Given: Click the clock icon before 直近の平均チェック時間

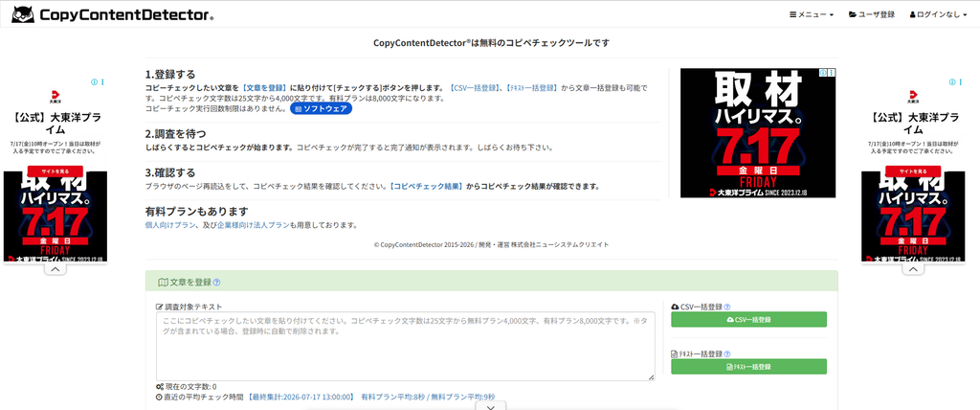Looking at the screenshot, I should [x=159, y=397].
